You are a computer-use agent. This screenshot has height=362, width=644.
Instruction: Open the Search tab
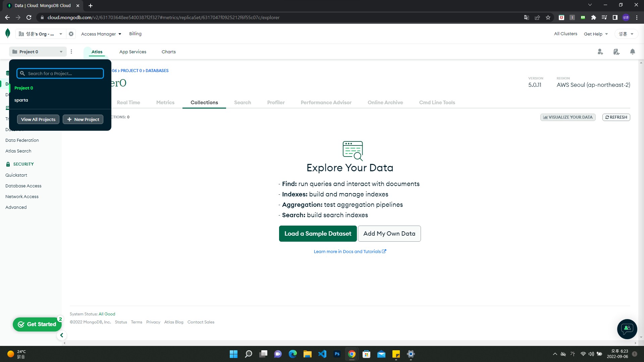pos(243,103)
